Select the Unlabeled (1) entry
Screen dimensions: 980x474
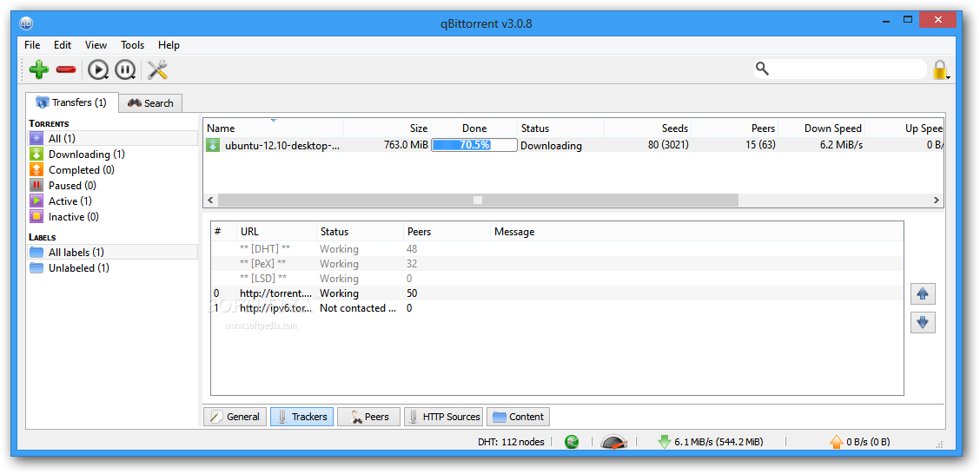(112, 268)
